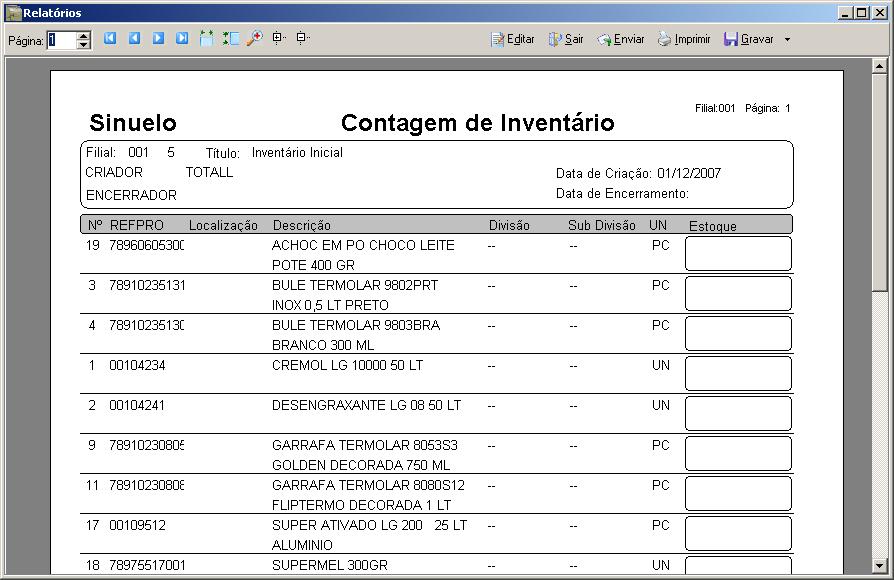Zoom in on the report

[277, 38]
